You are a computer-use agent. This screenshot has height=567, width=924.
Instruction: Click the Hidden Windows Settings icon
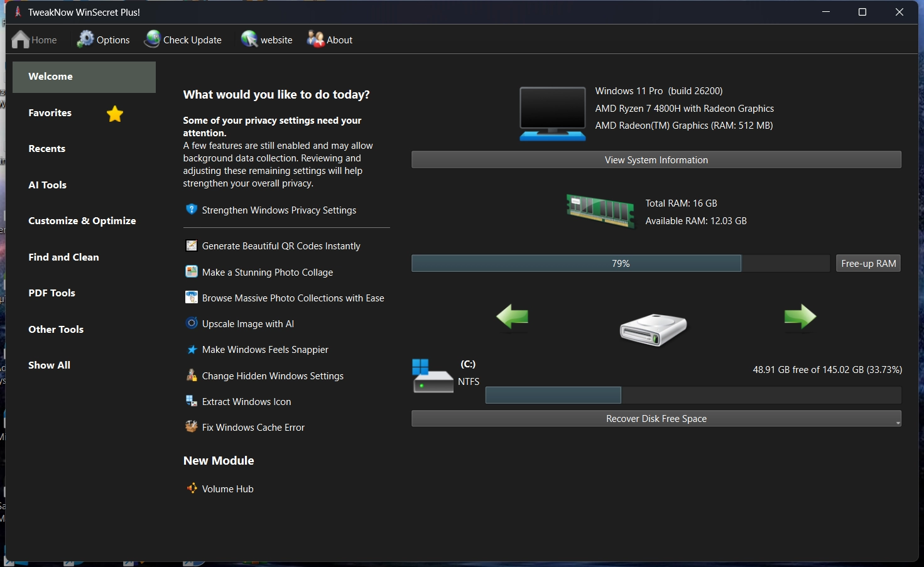(192, 375)
